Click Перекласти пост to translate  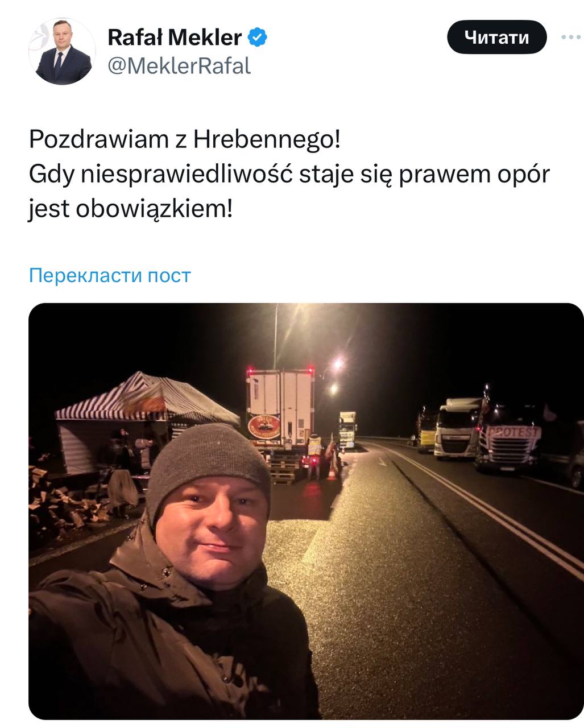[x=110, y=275]
